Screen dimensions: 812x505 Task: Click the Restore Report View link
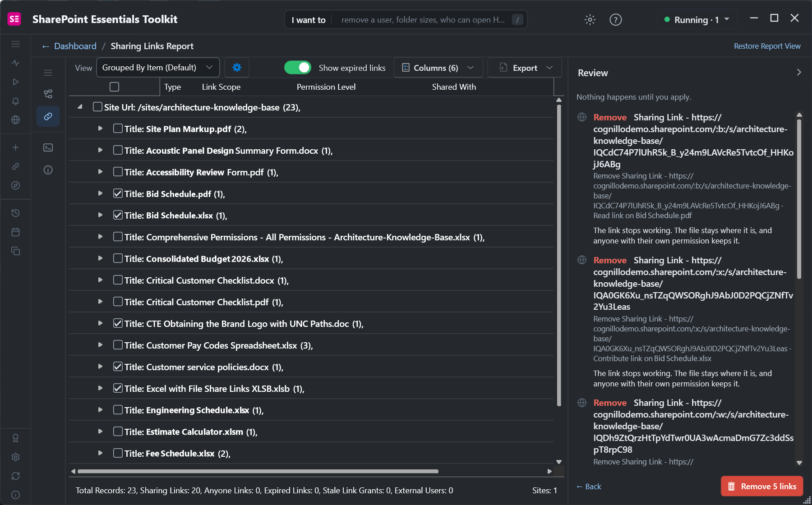767,46
